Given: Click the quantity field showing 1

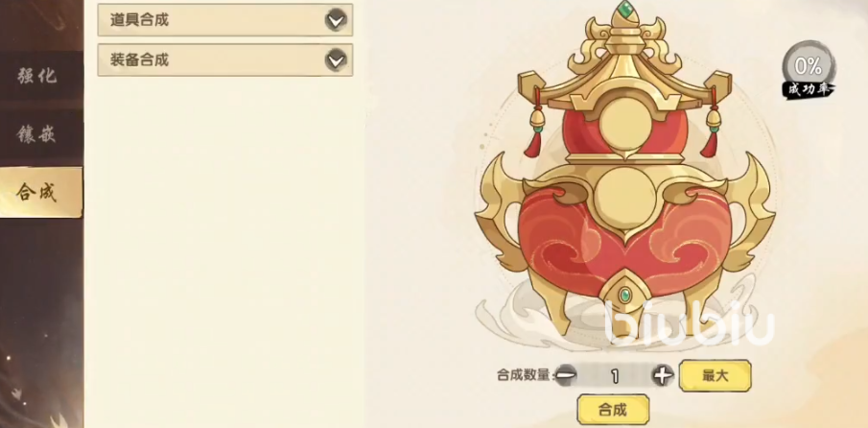Looking at the screenshot, I should tap(614, 376).
